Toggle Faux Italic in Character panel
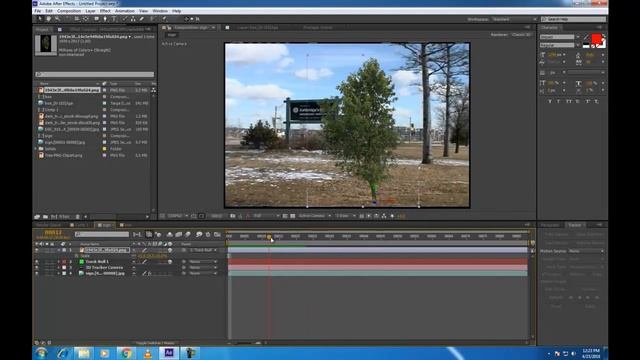Screen dimensions: 640x360 pyautogui.click(x=559, y=101)
